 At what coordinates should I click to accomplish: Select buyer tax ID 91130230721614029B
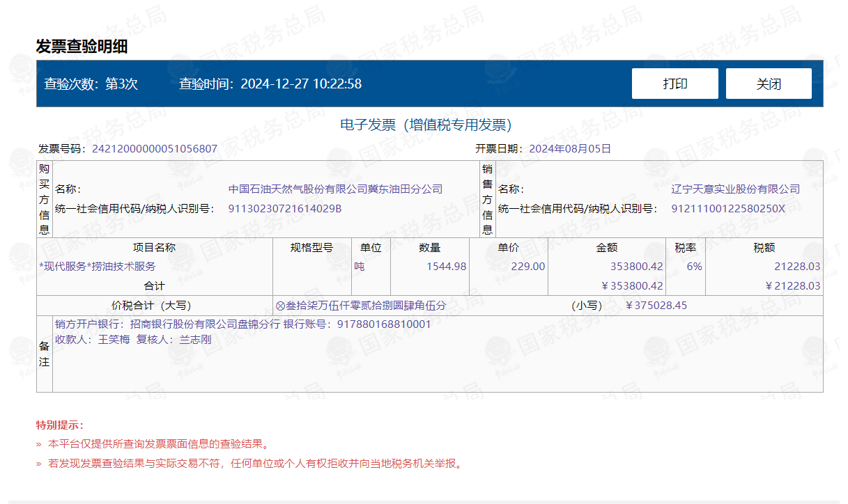tap(285, 208)
